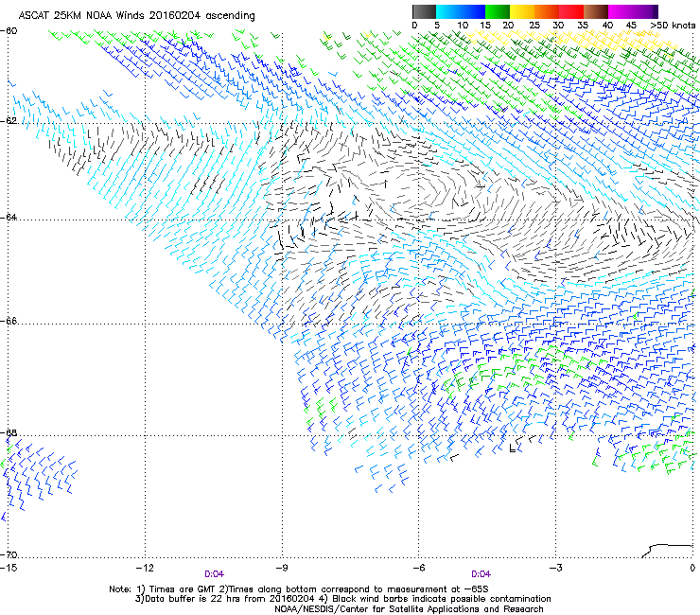This screenshot has height=615, width=700.
Task: Click the magenta 40-45 knots legend swatch
Action: 621,11
